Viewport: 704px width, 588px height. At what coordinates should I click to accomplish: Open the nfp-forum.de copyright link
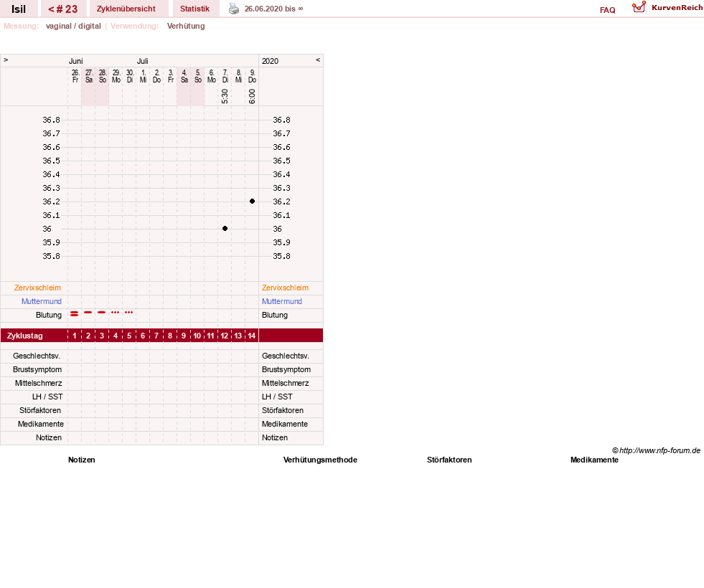coord(656,450)
